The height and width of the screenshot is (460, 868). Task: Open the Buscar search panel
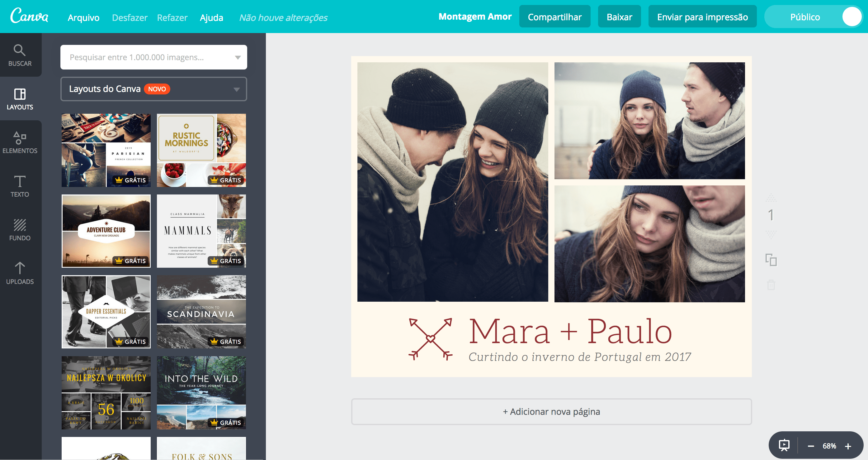tap(20, 55)
